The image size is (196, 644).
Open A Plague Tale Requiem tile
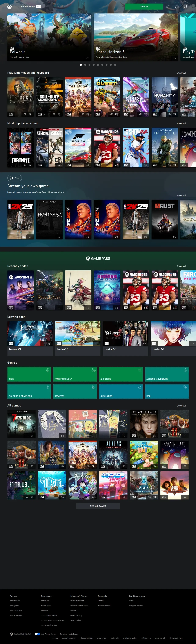[x=144, y=424]
